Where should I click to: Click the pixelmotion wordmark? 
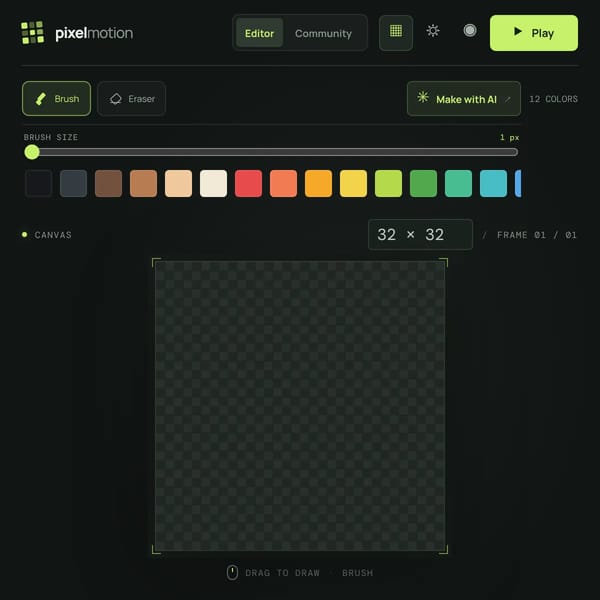click(x=94, y=33)
